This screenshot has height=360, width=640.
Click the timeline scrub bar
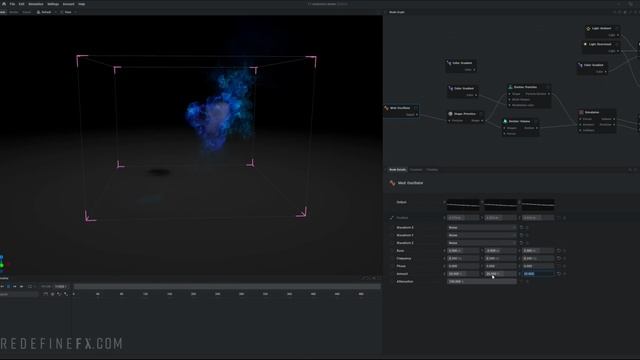pyautogui.click(x=227, y=287)
